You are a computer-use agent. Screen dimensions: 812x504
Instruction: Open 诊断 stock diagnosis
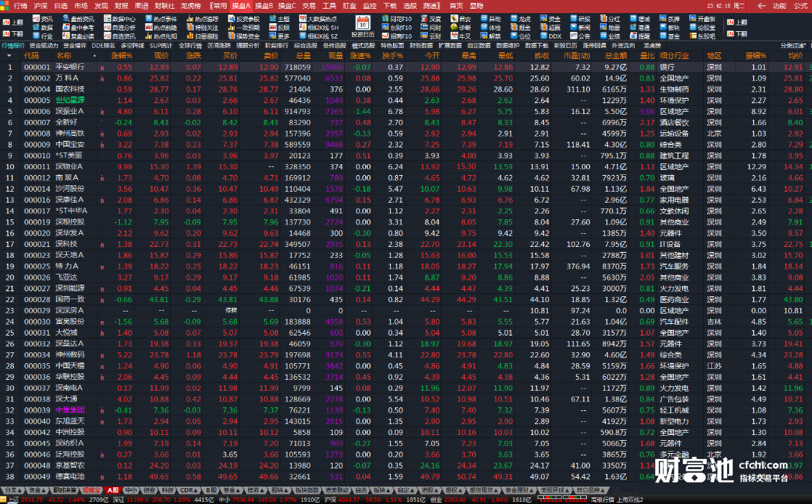click(x=460, y=28)
